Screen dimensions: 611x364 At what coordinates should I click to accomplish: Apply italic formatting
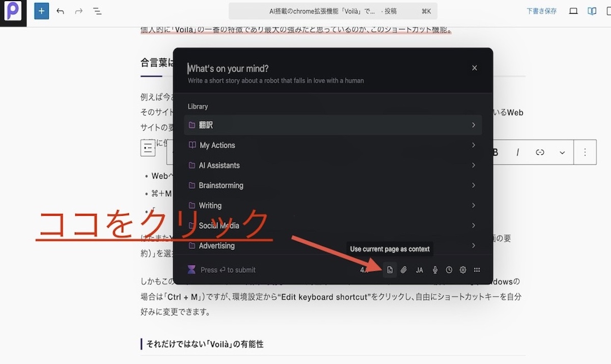coord(518,152)
